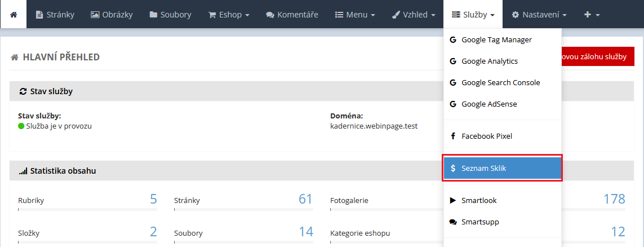Open Smartlook from the services menu

[x=479, y=201]
